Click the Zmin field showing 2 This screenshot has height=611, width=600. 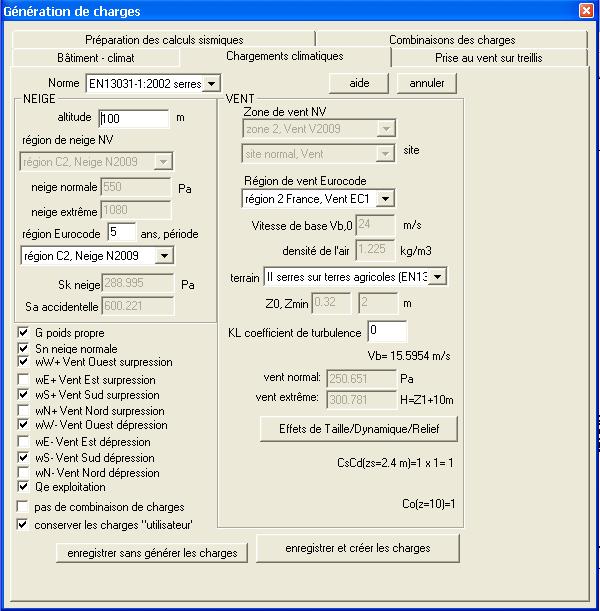[378, 303]
